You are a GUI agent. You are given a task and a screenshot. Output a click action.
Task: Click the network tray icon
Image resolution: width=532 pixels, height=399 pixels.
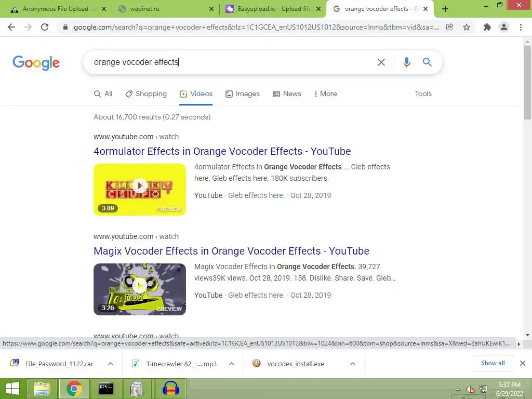point(483,389)
